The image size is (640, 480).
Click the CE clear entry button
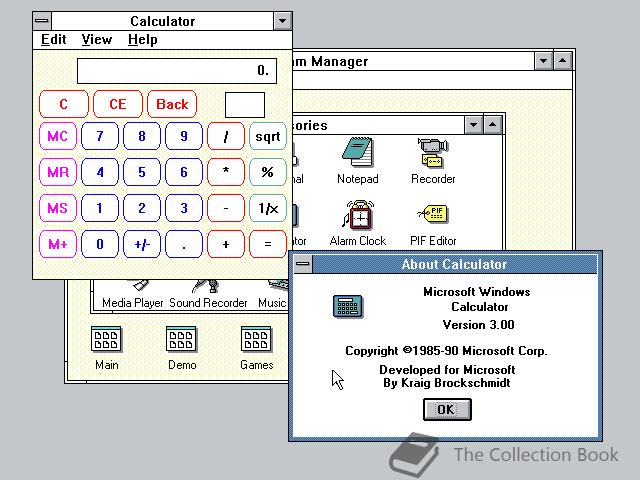tap(118, 104)
